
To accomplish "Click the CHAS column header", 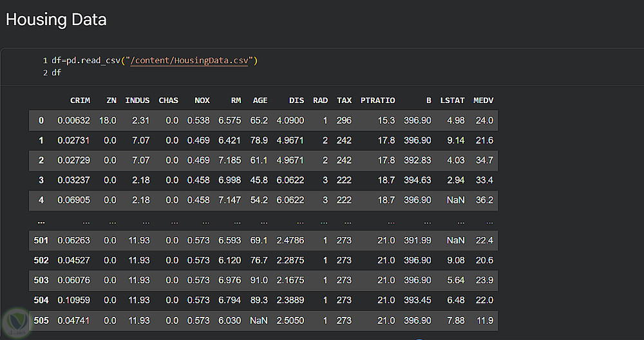I will [168, 100].
